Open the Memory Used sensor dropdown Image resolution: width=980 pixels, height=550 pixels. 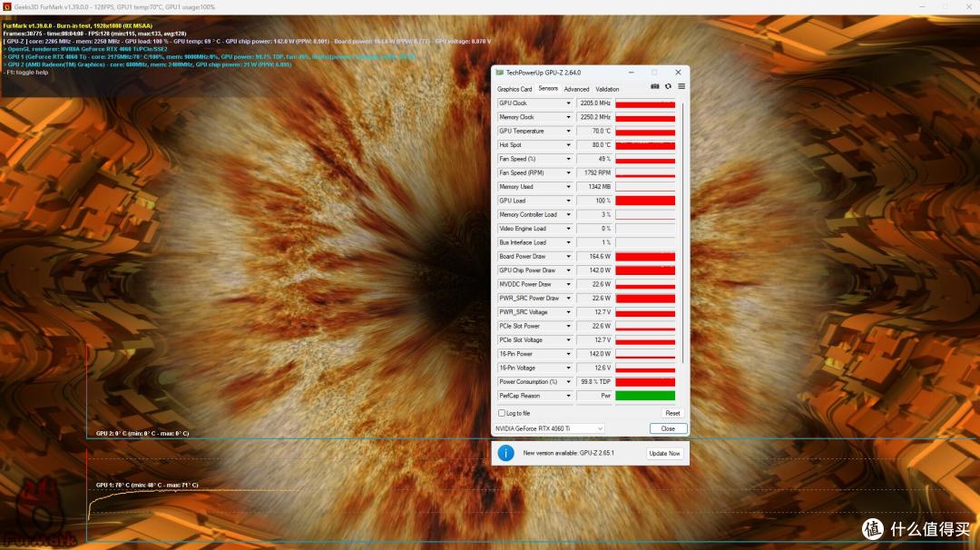click(x=568, y=187)
